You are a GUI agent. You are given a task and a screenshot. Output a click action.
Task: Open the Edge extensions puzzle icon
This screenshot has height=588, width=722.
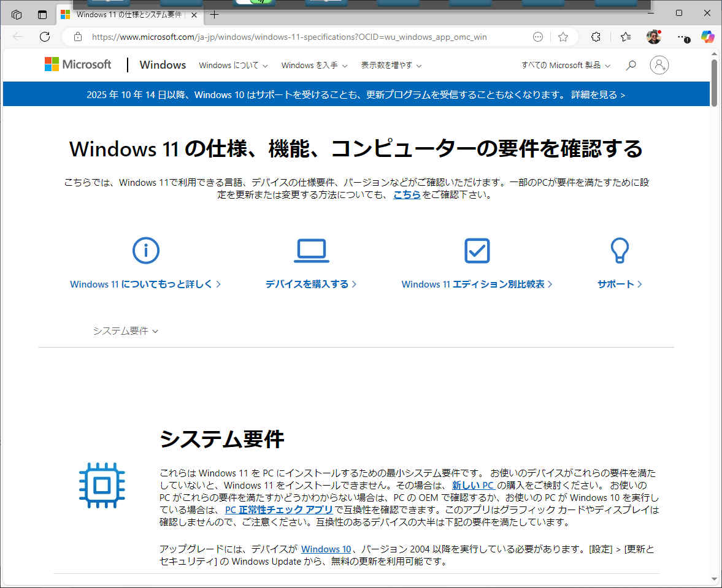click(596, 37)
